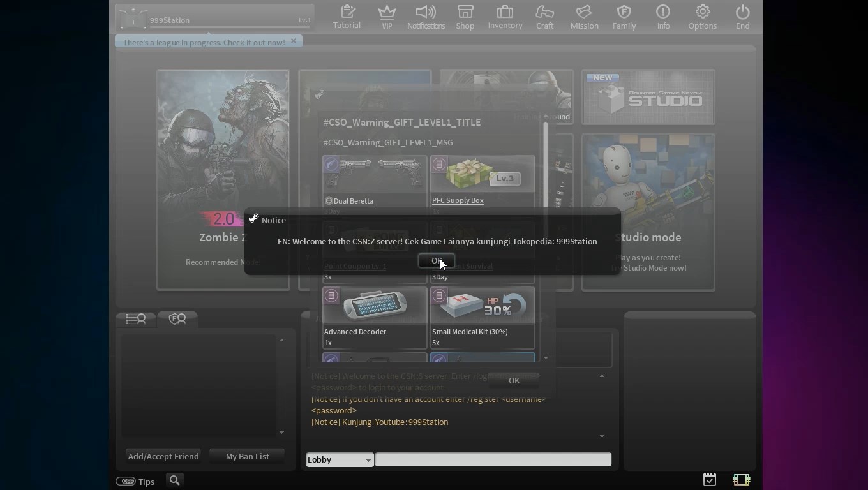Click gift list scrollbar down arrow
Screen dimensions: 868x490
[546, 358]
